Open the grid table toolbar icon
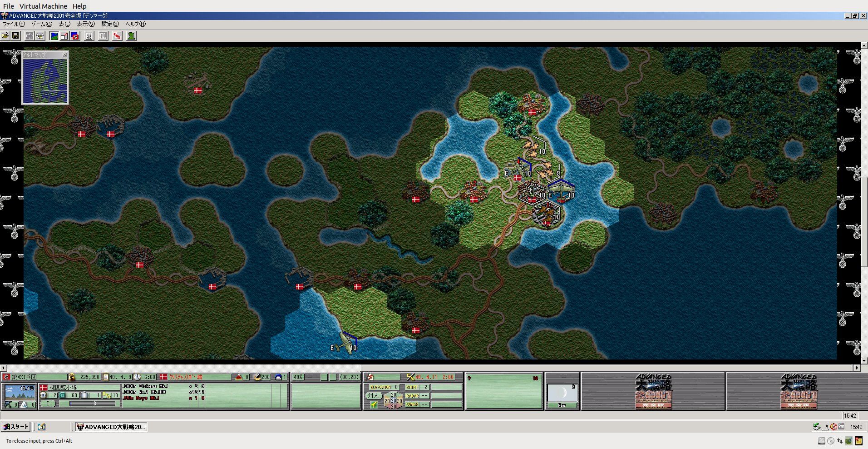Screen dimensions: 868x449 click(89, 36)
